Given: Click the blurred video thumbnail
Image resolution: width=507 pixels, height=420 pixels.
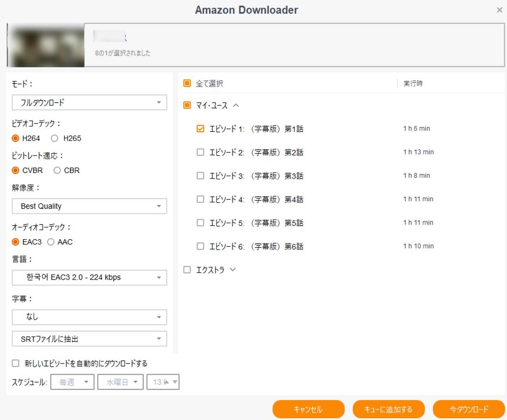Looking at the screenshot, I should click(x=46, y=45).
